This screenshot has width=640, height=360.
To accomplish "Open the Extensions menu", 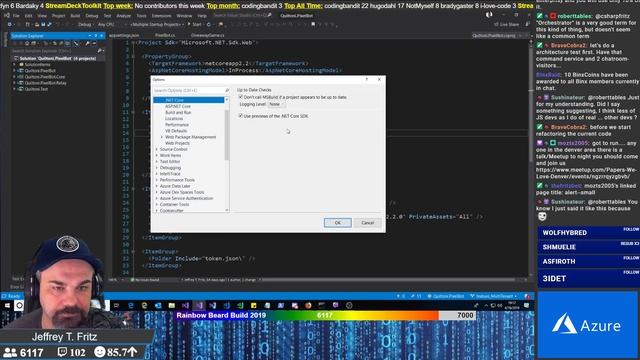I will [161, 16].
